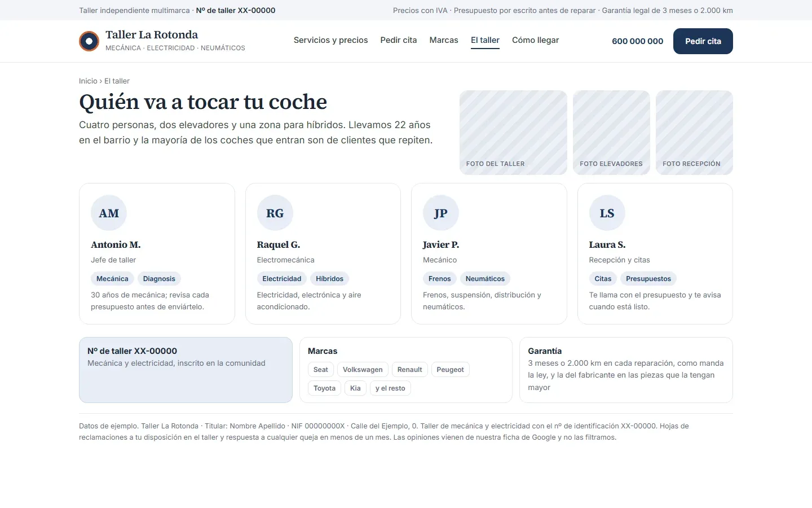Screen dimensions: 812x508
Task: Click the Mecánica tag on Antonio's card
Action: click(x=112, y=279)
